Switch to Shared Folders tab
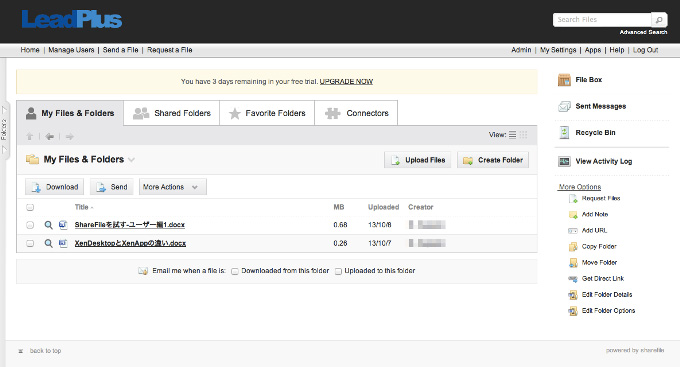The width and height of the screenshot is (680, 367). tap(172, 113)
